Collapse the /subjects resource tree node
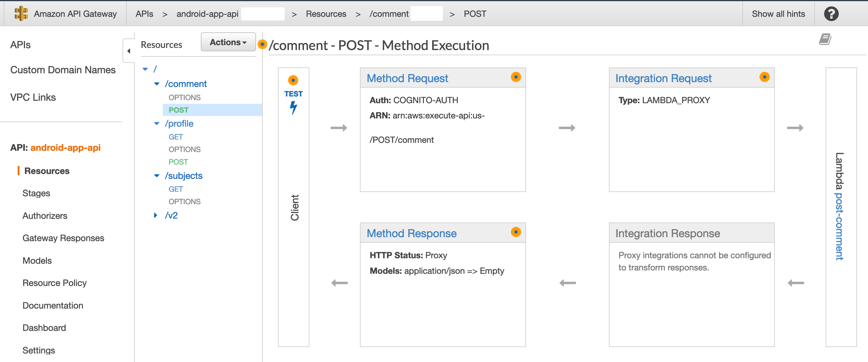 (157, 176)
